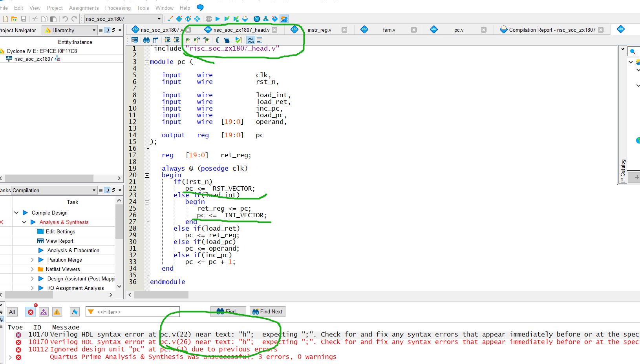Start compilation with the blue Play icon
The image size is (640, 364).
(218, 18)
